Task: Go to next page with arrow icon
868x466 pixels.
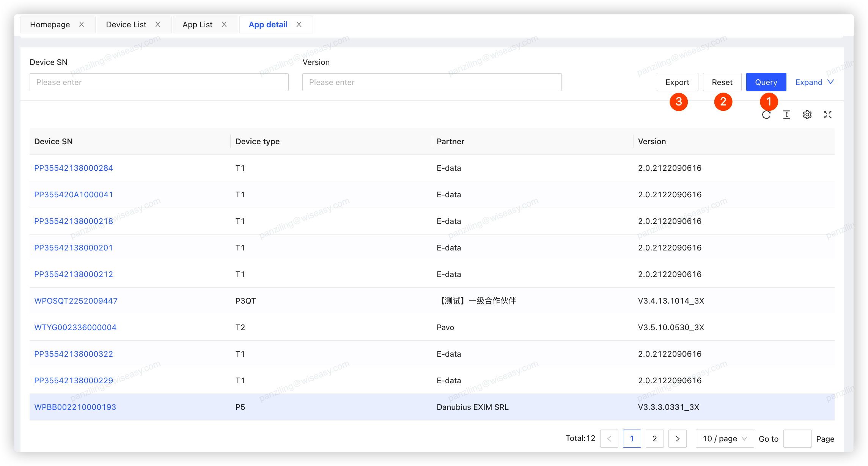Action: 678,438
